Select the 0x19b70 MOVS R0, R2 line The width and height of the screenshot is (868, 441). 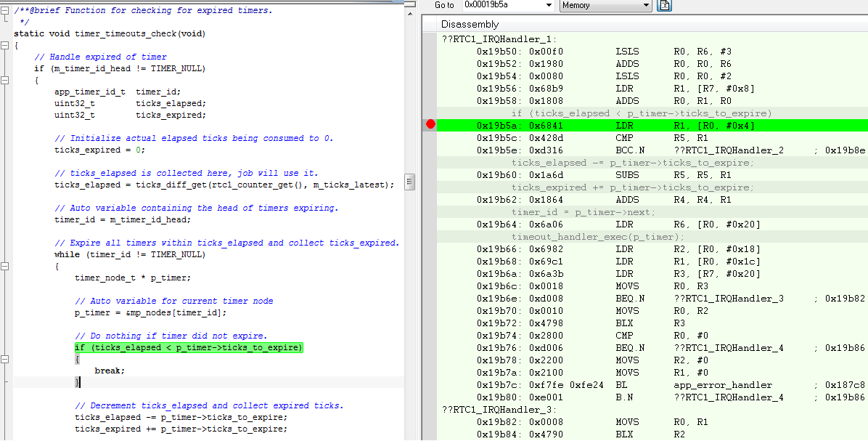(652, 311)
